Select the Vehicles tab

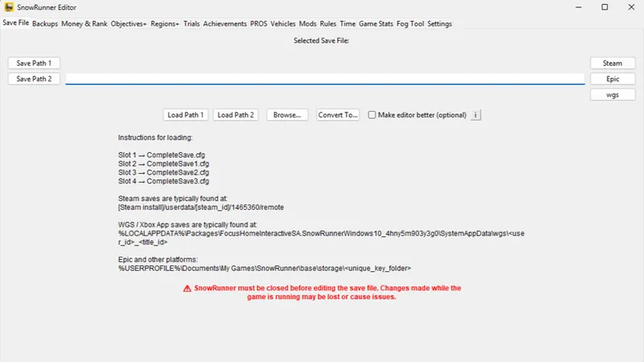pyautogui.click(x=283, y=24)
